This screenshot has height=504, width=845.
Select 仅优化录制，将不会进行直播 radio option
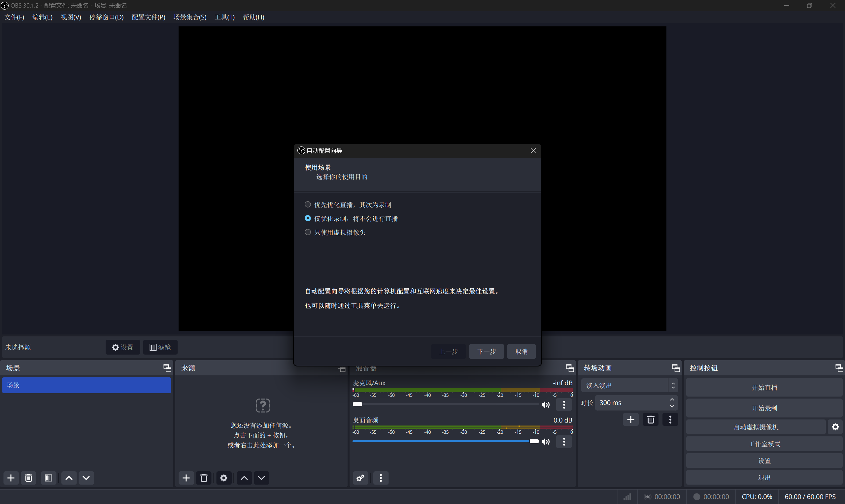pos(308,218)
